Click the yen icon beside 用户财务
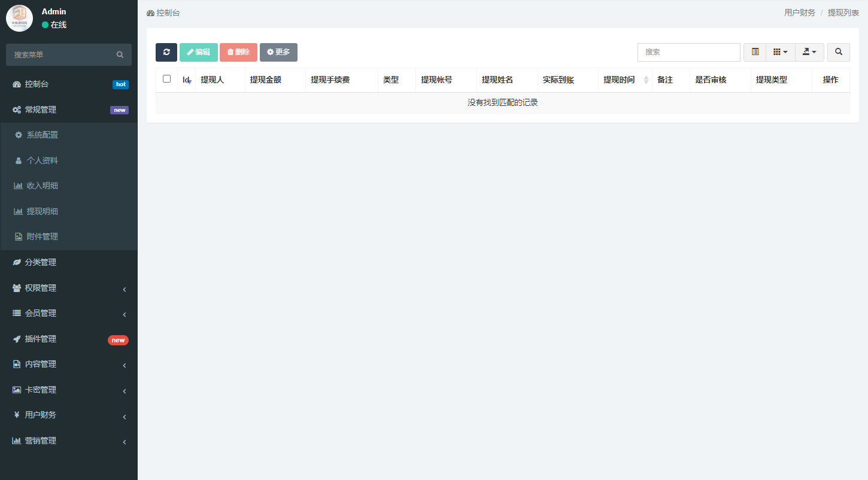Image resolution: width=868 pixels, height=480 pixels. 17,415
